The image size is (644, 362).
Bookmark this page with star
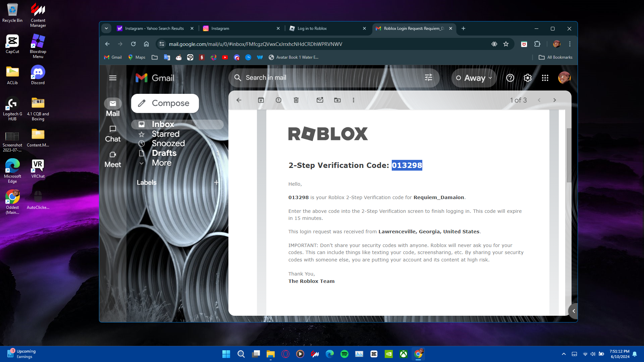(506, 44)
